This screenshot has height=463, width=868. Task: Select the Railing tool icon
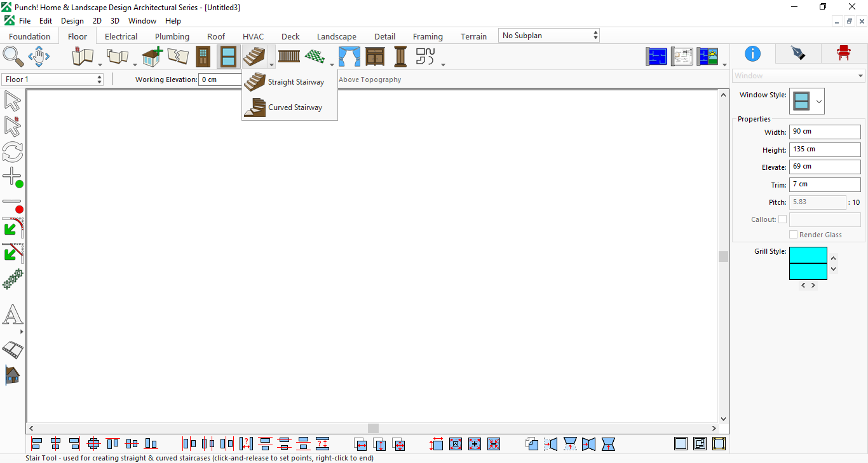pyautogui.click(x=289, y=57)
